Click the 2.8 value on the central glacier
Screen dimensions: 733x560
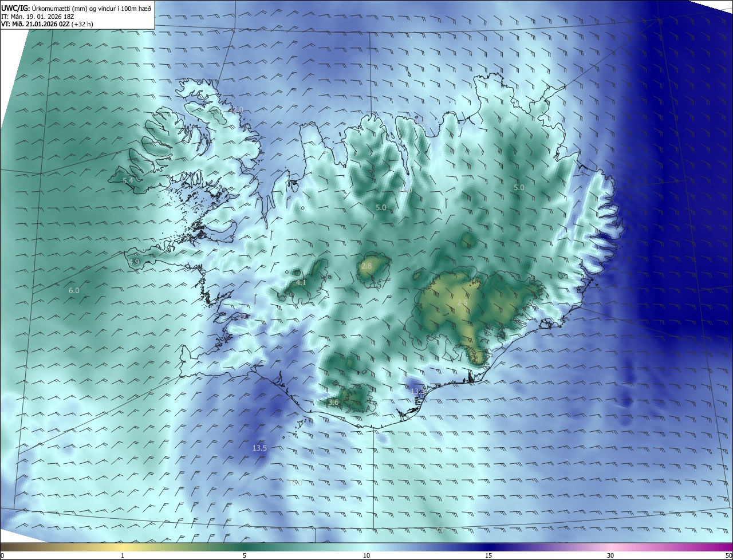(x=366, y=266)
